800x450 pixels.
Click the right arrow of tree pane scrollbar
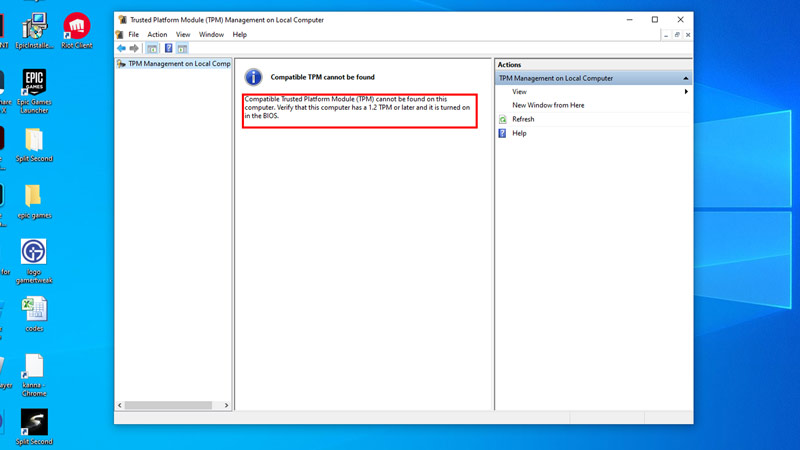click(227, 405)
